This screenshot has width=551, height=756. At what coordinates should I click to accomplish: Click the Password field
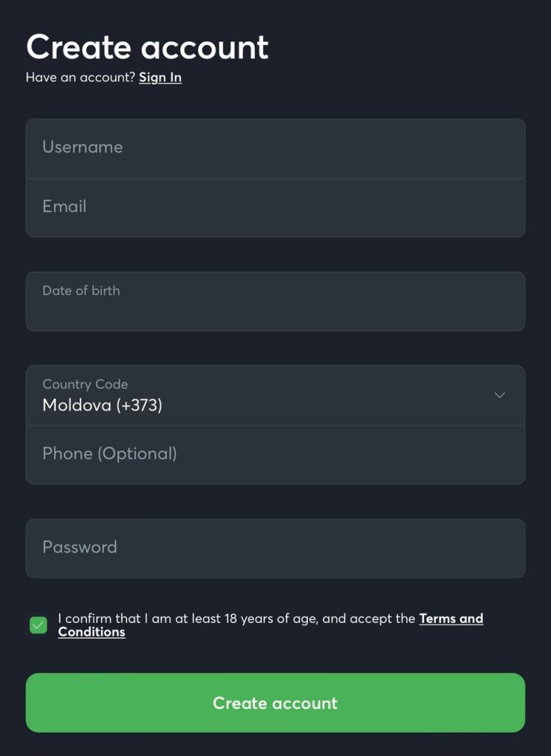[275, 548]
